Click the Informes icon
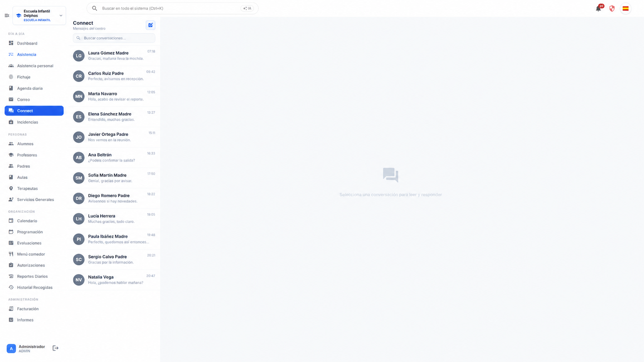Screen dimensions: 644x362 coord(11,320)
